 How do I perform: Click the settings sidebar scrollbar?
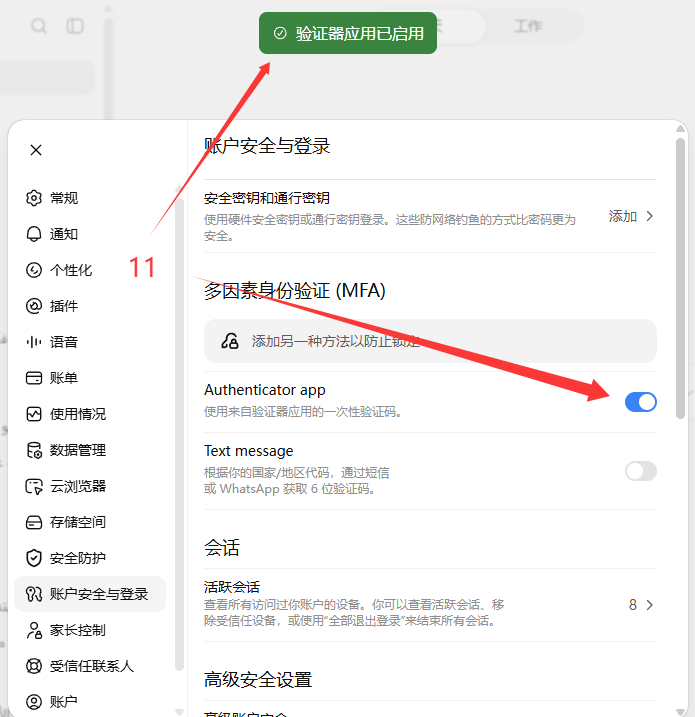pos(179,434)
